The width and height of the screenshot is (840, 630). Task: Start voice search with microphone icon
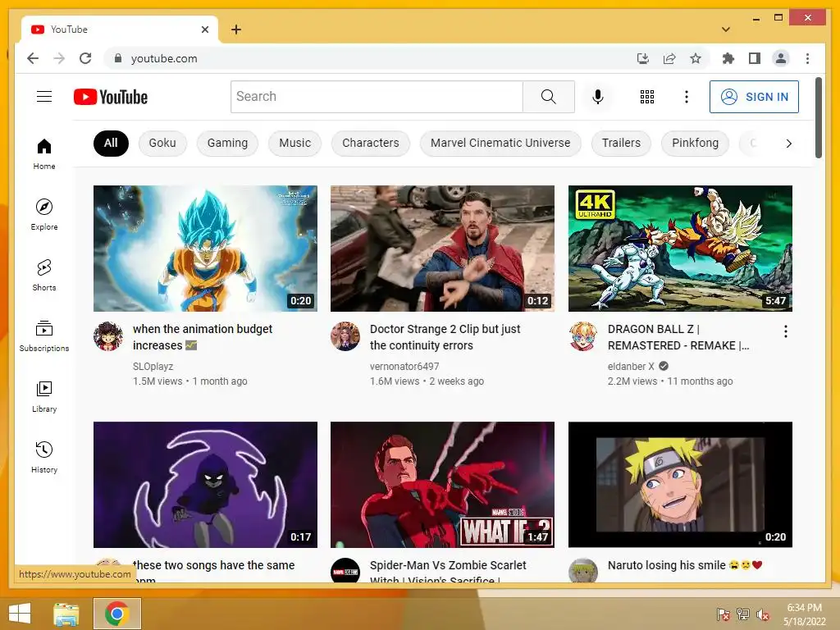598,97
